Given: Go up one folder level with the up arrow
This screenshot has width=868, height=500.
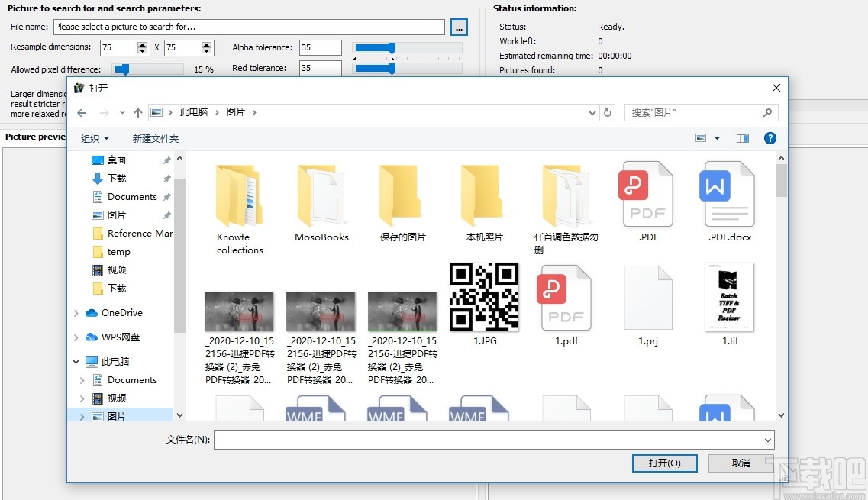Looking at the screenshot, I should (138, 112).
